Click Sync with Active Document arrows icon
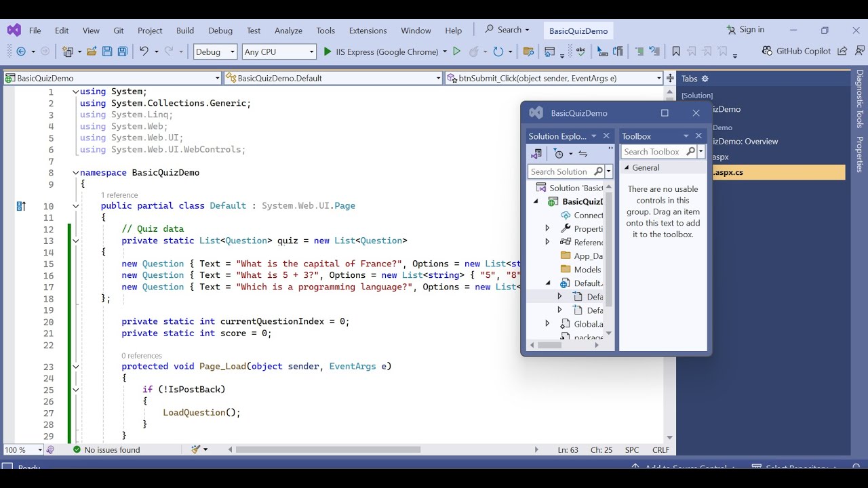The image size is (868, 488). (x=583, y=154)
